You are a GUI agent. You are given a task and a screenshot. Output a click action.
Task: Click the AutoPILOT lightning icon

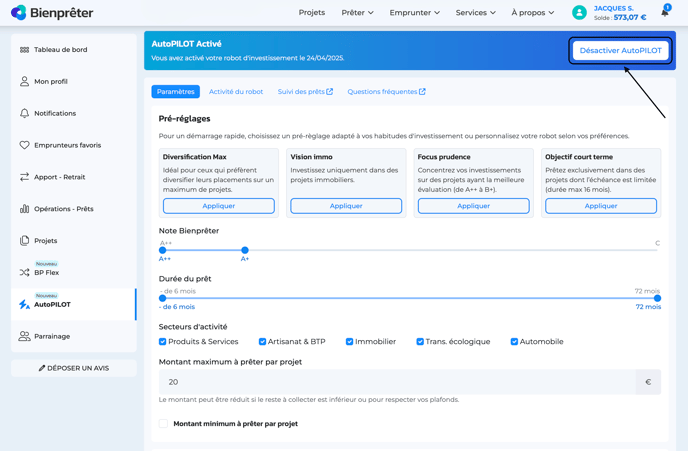(x=25, y=304)
